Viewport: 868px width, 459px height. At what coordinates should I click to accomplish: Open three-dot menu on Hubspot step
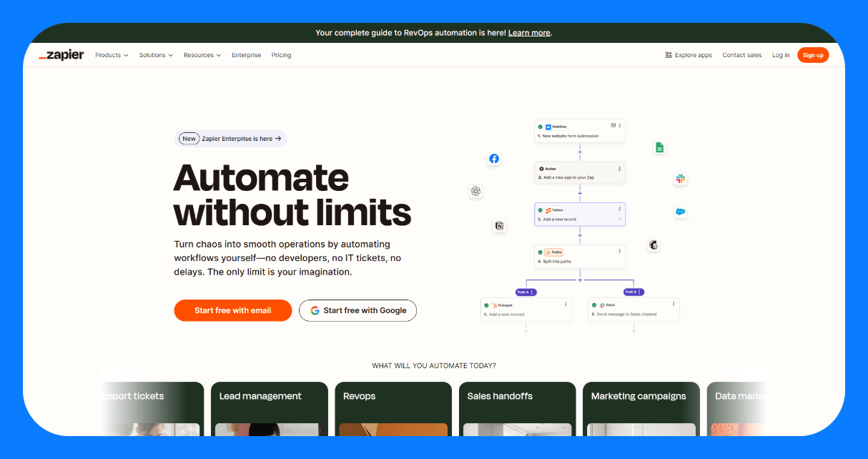[x=566, y=304]
